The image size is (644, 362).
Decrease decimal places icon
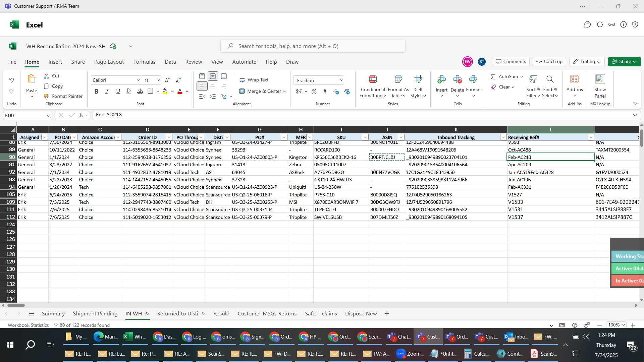pyautogui.click(x=347, y=91)
